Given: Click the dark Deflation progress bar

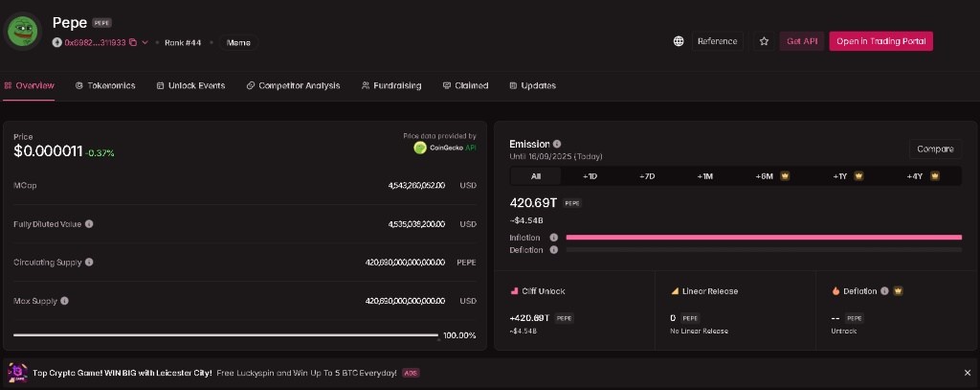Looking at the screenshot, I should click(x=764, y=250).
